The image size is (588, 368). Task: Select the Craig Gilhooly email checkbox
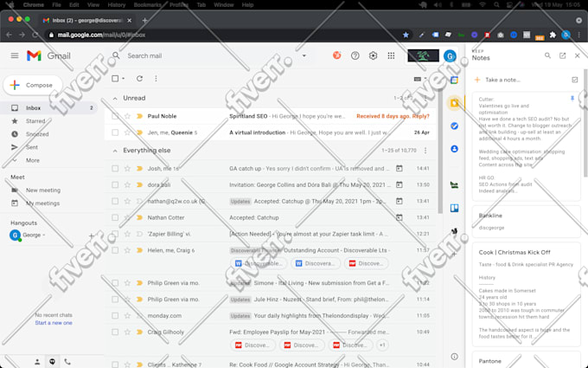point(115,332)
